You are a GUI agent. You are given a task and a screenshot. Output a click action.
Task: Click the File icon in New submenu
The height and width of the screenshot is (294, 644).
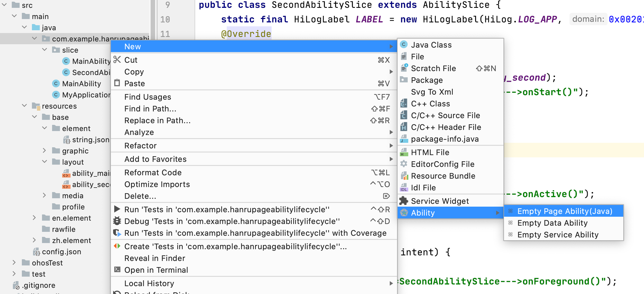coord(404,57)
